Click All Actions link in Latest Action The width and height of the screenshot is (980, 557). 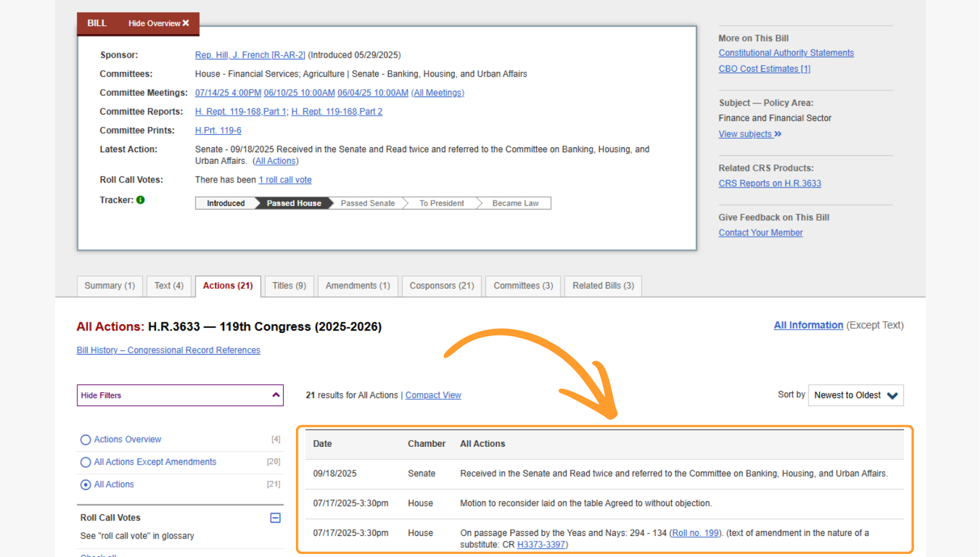(x=275, y=161)
